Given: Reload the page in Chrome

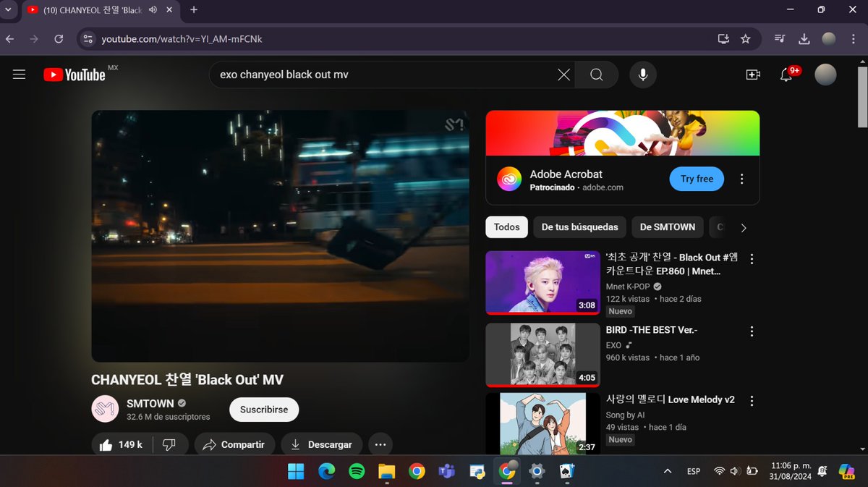Looking at the screenshot, I should pos(59,39).
